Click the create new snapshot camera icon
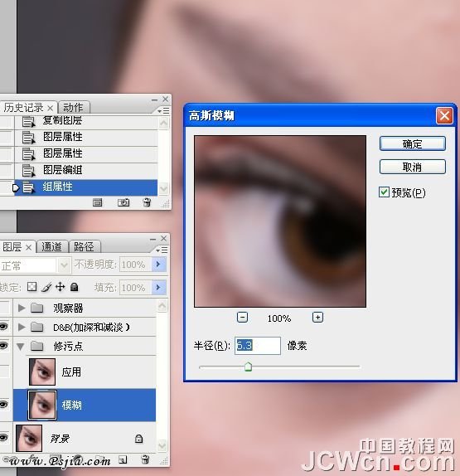Screen dimensions: 460x476 [x=123, y=202]
